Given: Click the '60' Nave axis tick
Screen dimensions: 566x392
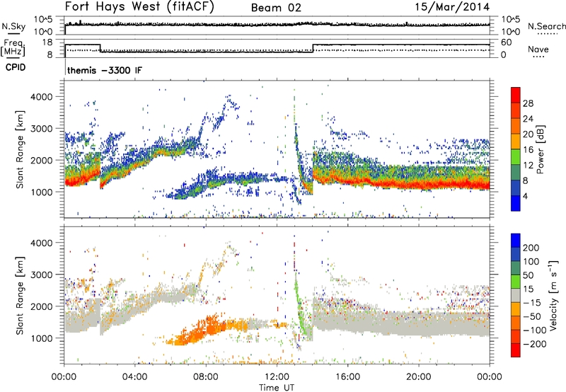Looking at the screenshot, I should [x=507, y=42].
